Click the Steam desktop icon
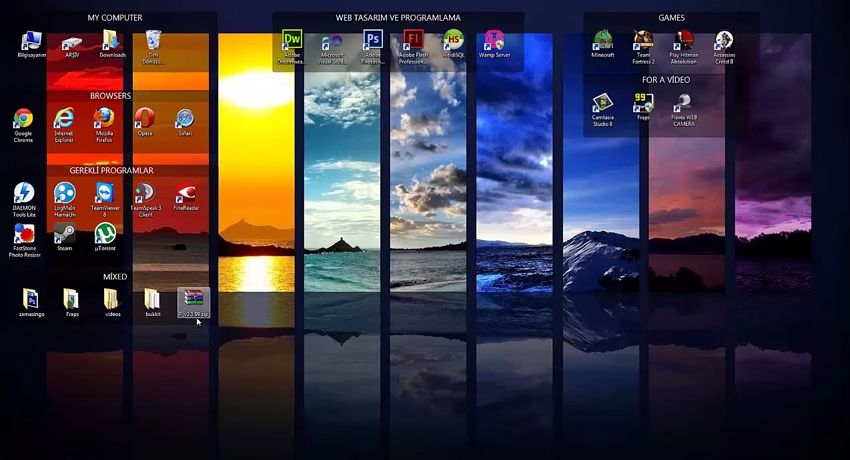 coord(64,234)
